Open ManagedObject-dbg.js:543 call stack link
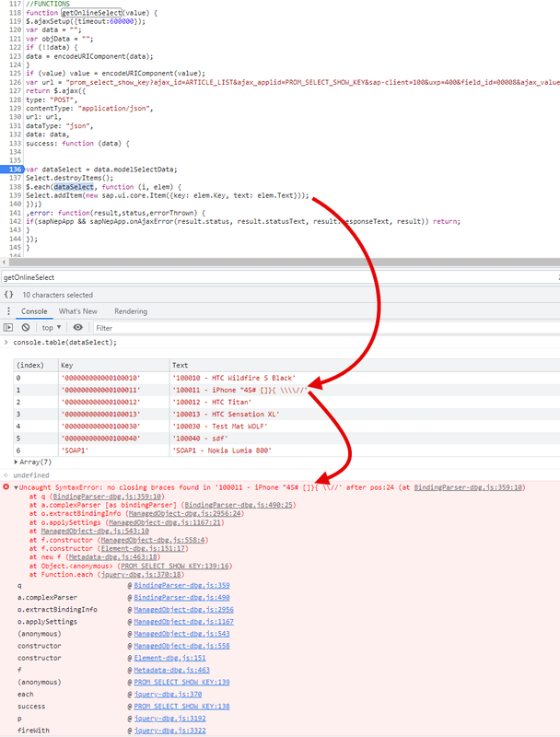The height and width of the screenshot is (737, 560). pos(181,634)
